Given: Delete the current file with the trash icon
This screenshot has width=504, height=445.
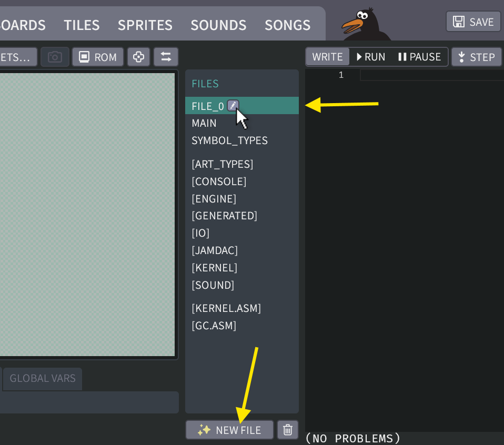Looking at the screenshot, I should 287,430.
